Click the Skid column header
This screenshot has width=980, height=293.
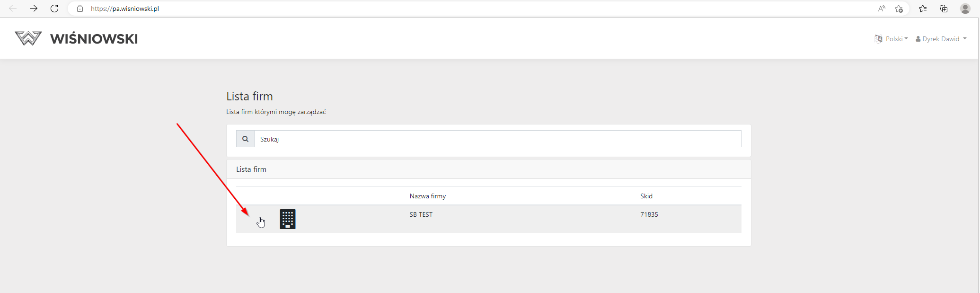(646, 196)
